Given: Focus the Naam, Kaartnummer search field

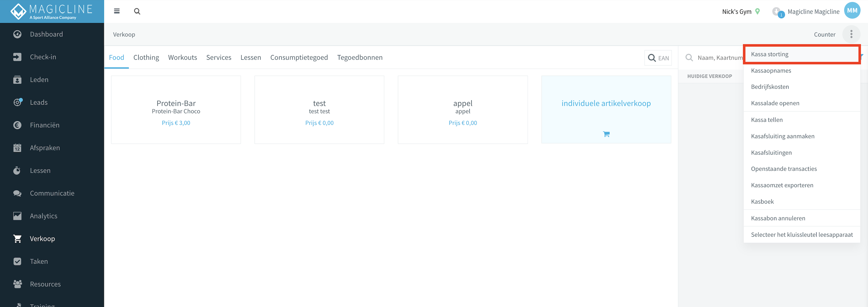Looking at the screenshot, I should click(x=720, y=58).
